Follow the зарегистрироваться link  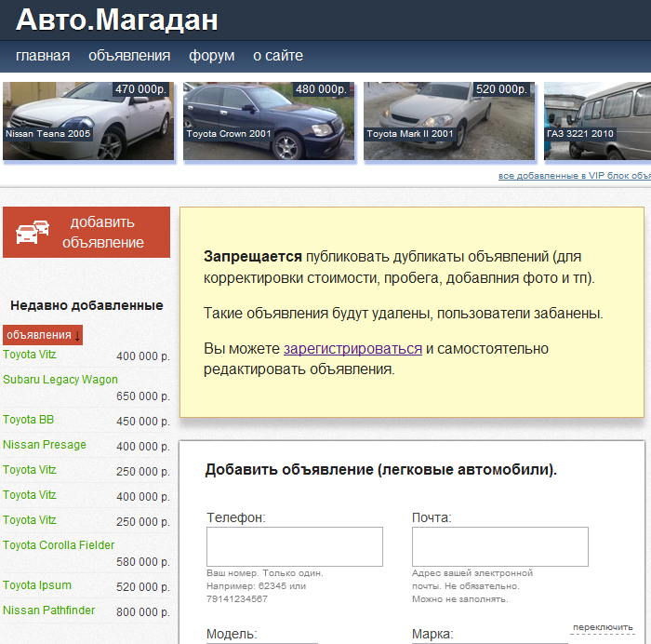point(352,349)
